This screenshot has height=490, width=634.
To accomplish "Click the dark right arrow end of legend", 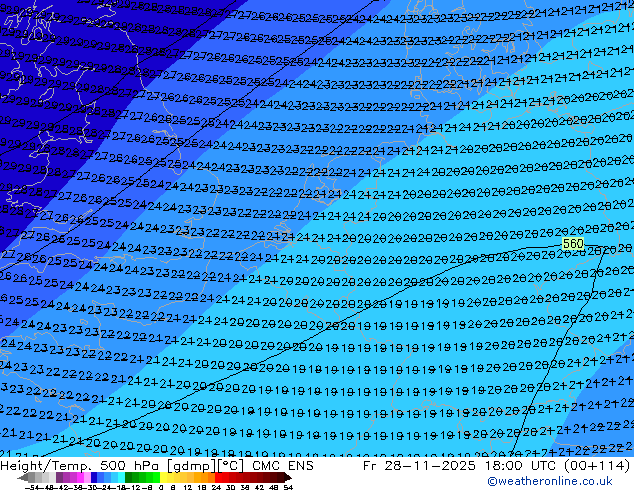I will (x=288, y=478).
